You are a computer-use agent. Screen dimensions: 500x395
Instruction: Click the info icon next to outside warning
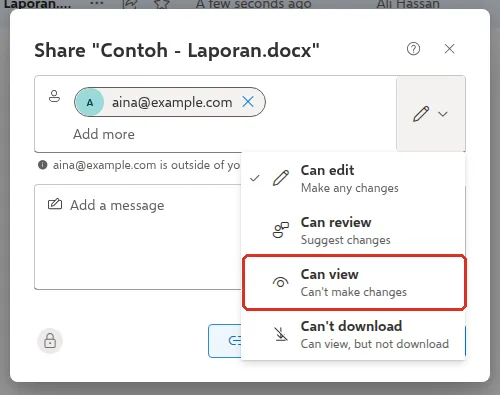43,165
